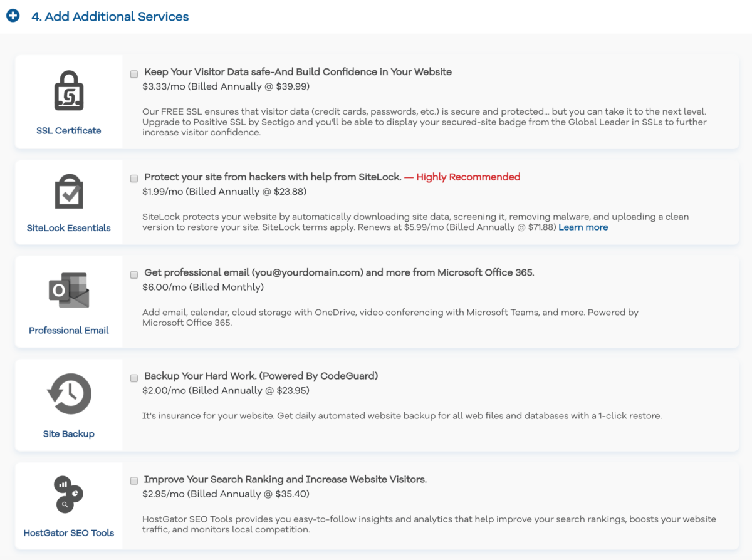Click the SiteLock Essentials checkmark lock icon
Screen dimensions: 752x560
coord(68,192)
